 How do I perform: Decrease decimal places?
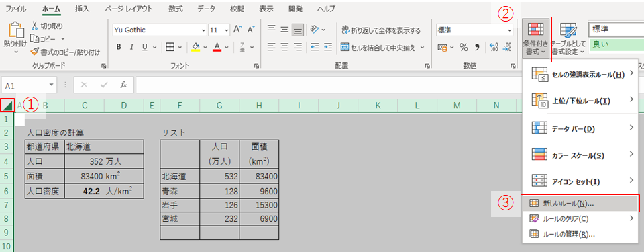point(508,47)
